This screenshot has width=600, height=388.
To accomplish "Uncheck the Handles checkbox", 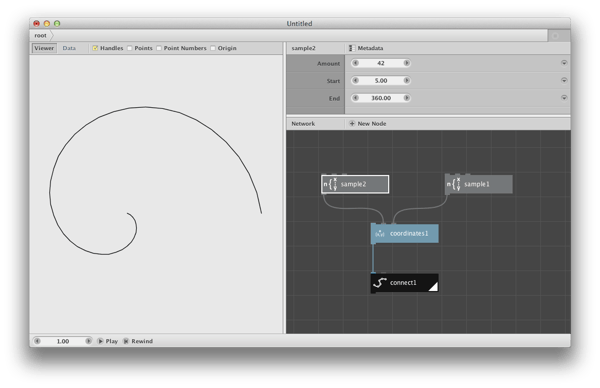I will [95, 48].
